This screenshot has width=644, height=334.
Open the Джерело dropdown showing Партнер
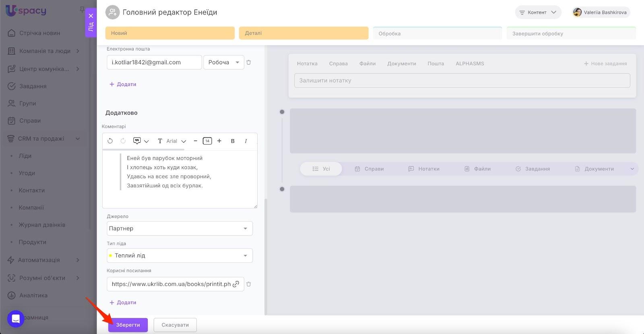click(x=180, y=228)
